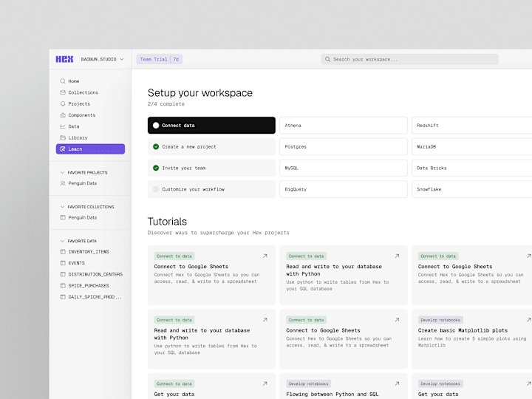Viewport: 532px width, 399px height.
Task: Click the table icon beside SPICE_PURCHASES
Action: pos(63,286)
